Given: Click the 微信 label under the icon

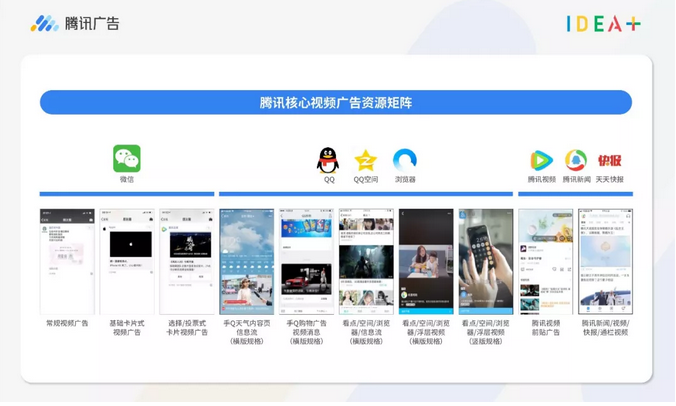Looking at the screenshot, I should pyautogui.click(x=127, y=179).
